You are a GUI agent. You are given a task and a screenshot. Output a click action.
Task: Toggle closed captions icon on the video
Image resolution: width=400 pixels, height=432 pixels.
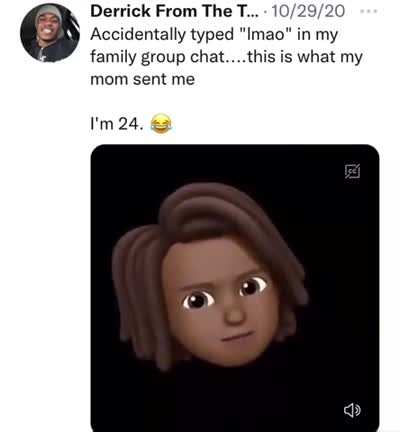click(352, 171)
